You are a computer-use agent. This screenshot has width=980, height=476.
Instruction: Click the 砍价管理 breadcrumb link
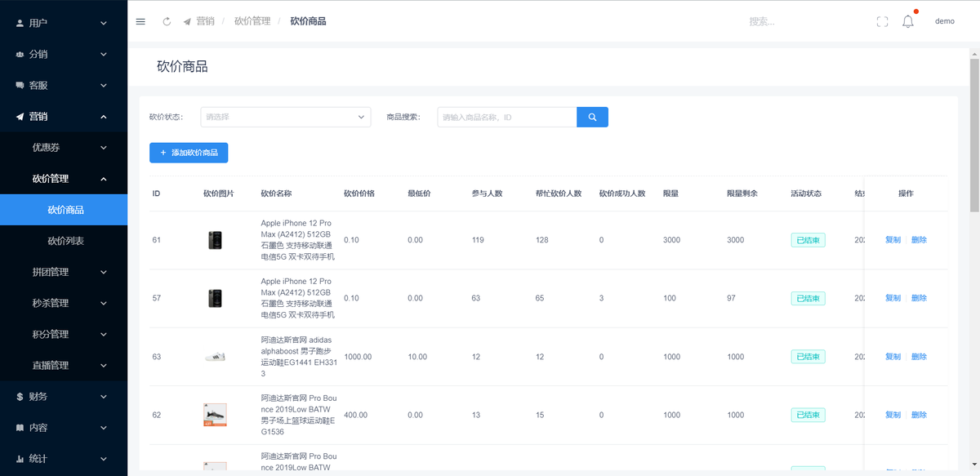(x=252, y=21)
